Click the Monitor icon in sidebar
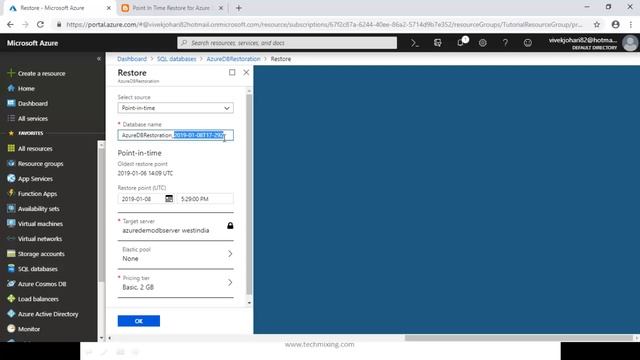 pyautogui.click(x=11, y=329)
